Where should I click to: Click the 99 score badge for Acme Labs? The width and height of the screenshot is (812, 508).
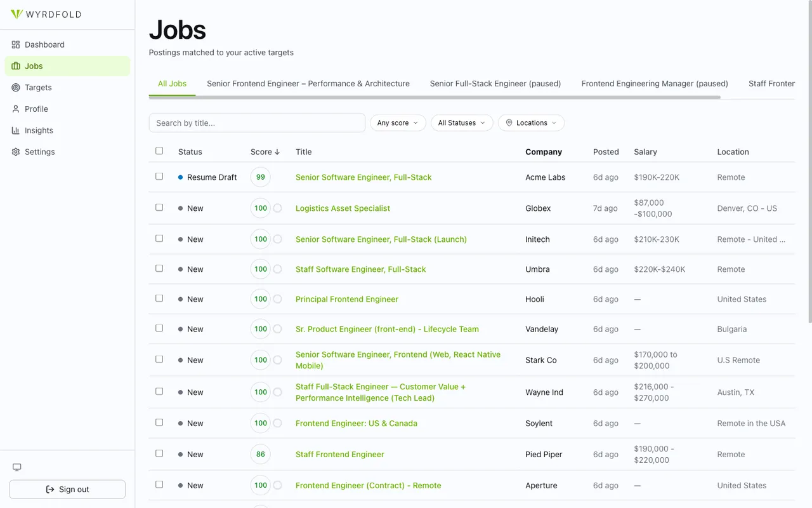coord(261,177)
